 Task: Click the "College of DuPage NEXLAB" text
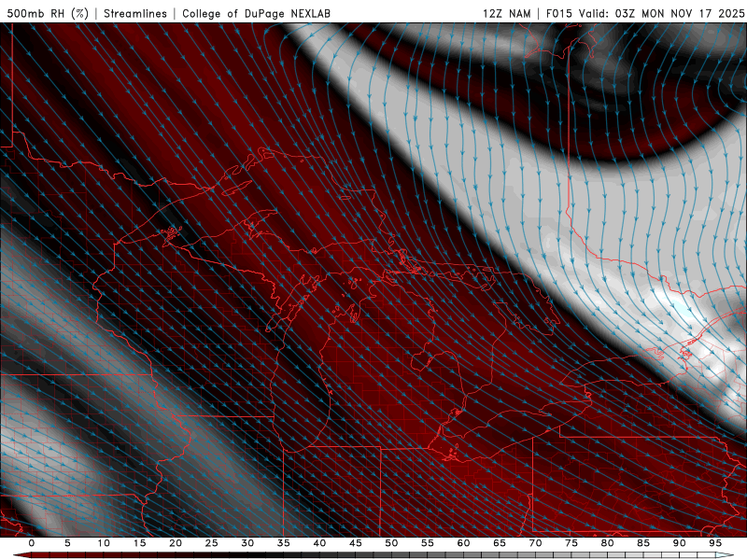256,13
